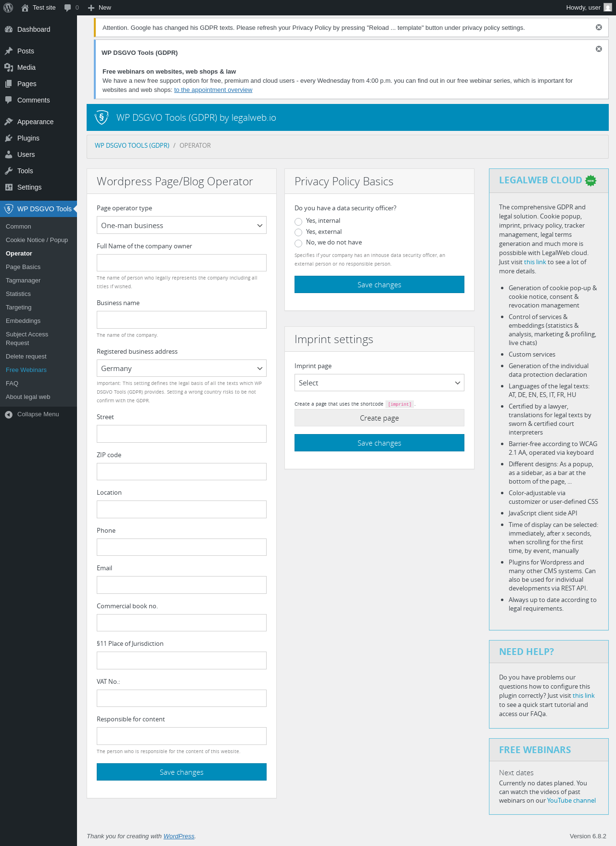
Task: Click the Create page button
Action: pos(379,418)
